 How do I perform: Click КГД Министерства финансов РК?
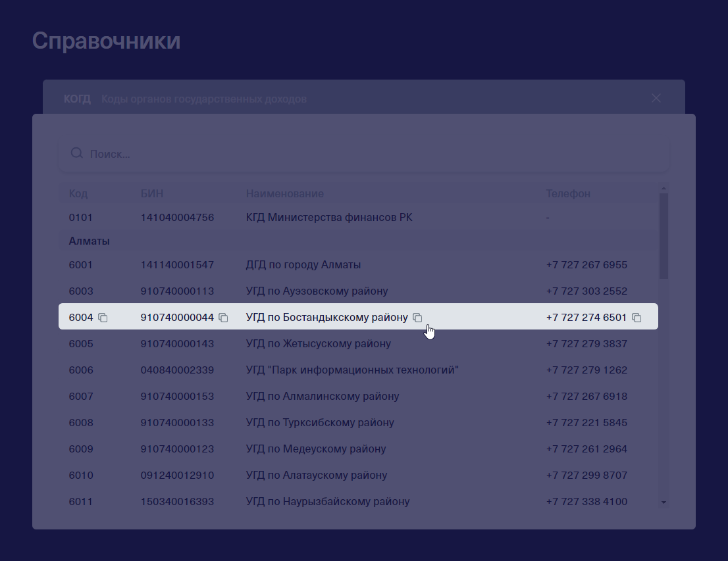[328, 217]
